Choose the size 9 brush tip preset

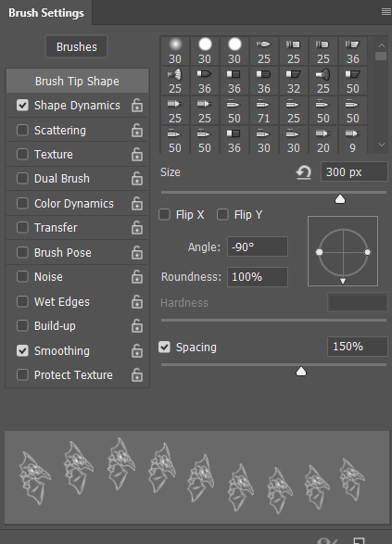[352, 140]
